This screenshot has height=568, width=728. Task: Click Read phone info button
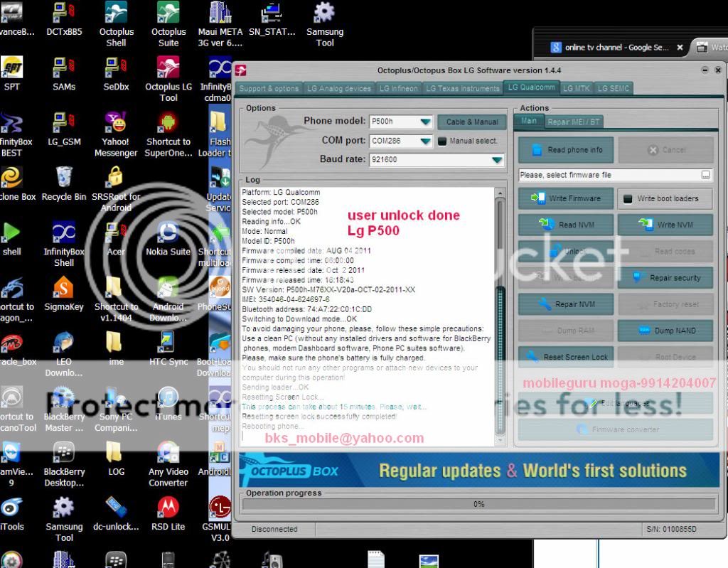(565, 149)
